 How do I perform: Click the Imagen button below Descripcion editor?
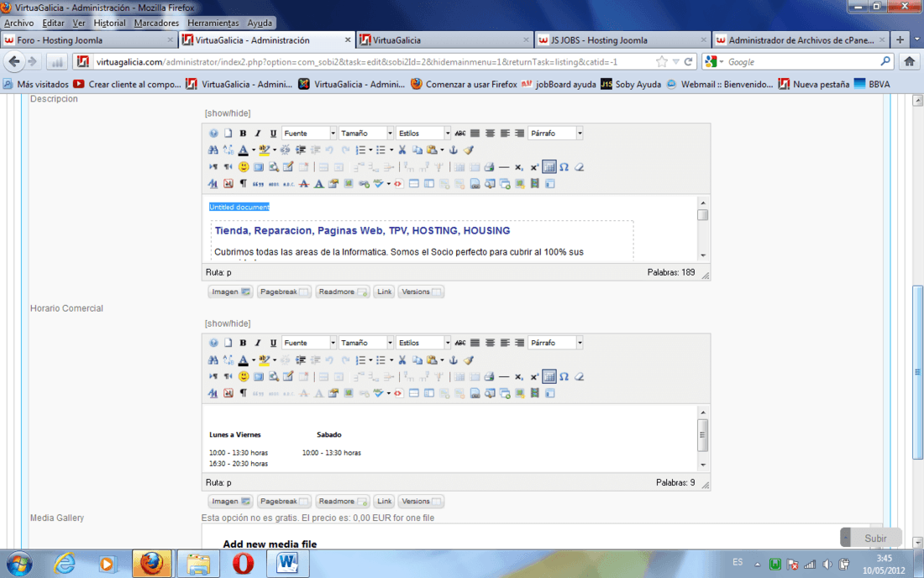[x=230, y=292]
